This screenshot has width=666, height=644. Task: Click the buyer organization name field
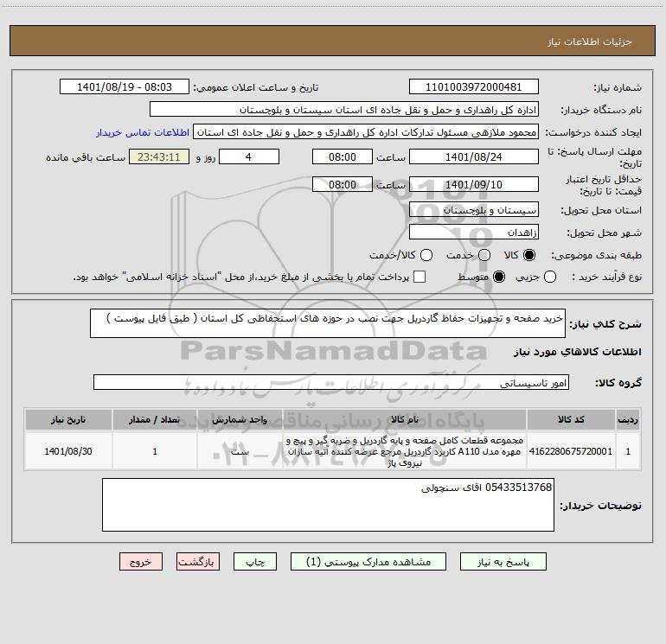[344, 109]
